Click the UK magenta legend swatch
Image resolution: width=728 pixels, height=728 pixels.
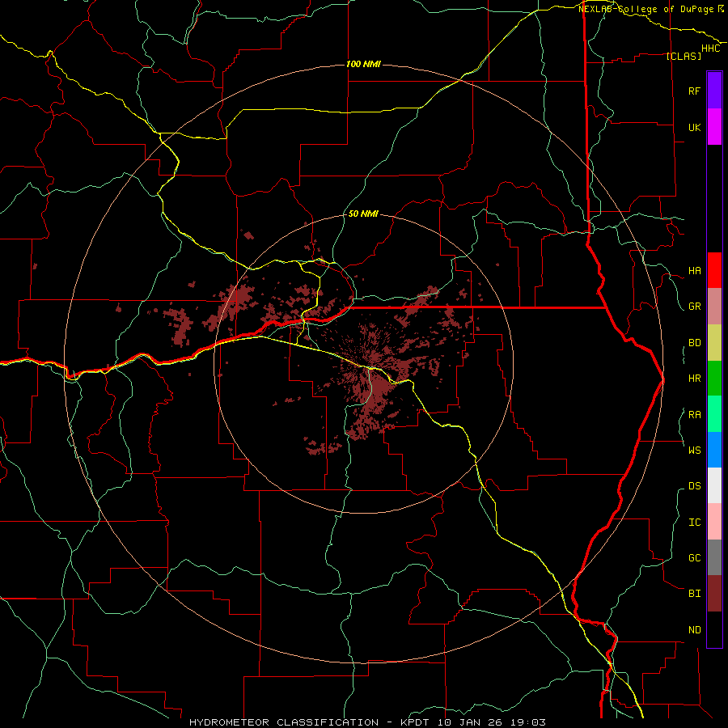(x=714, y=127)
